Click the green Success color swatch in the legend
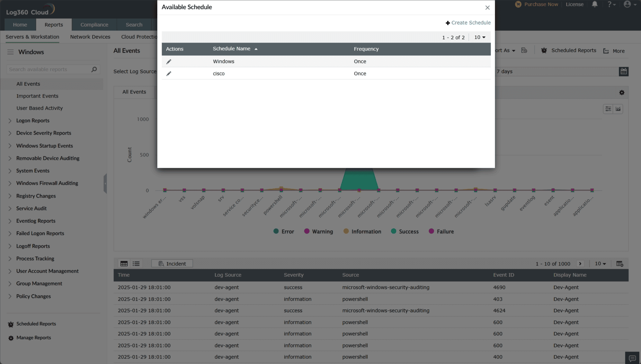This screenshot has width=641, height=364. (394, 231)
